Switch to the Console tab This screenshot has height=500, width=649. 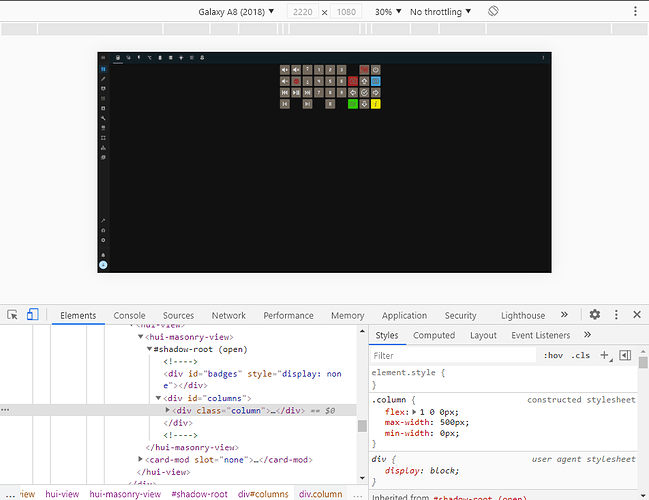130,315
